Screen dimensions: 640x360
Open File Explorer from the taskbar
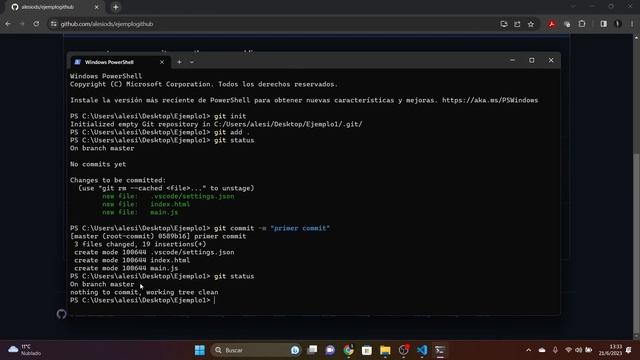[x=385, y=350]
